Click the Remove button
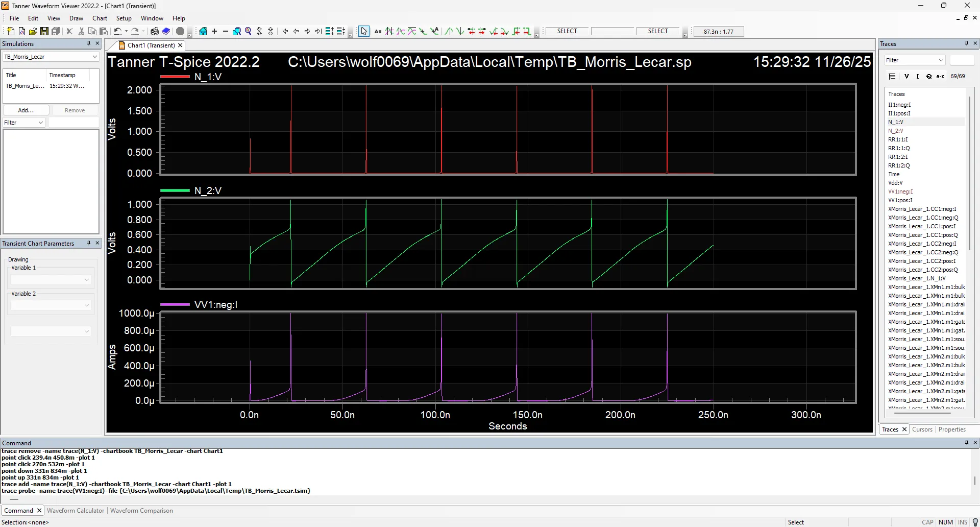Viewport: 980px width, 527px height. tap(75, 110)
